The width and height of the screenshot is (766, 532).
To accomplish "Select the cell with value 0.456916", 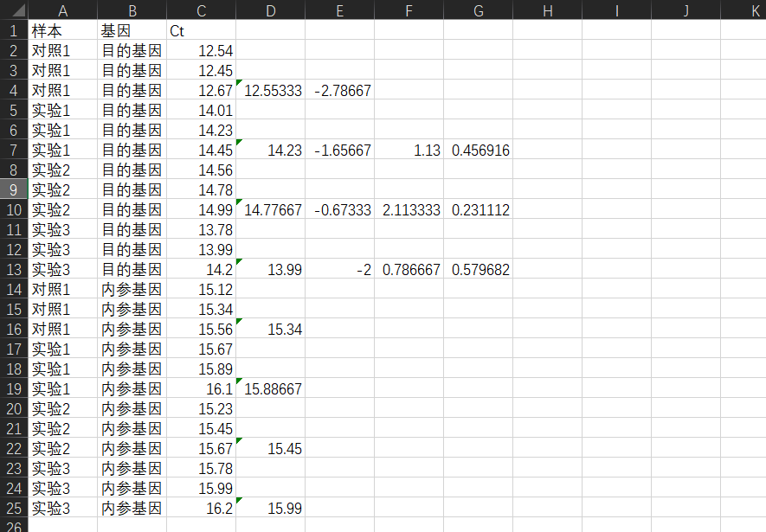I will click(x=478, y=150).
